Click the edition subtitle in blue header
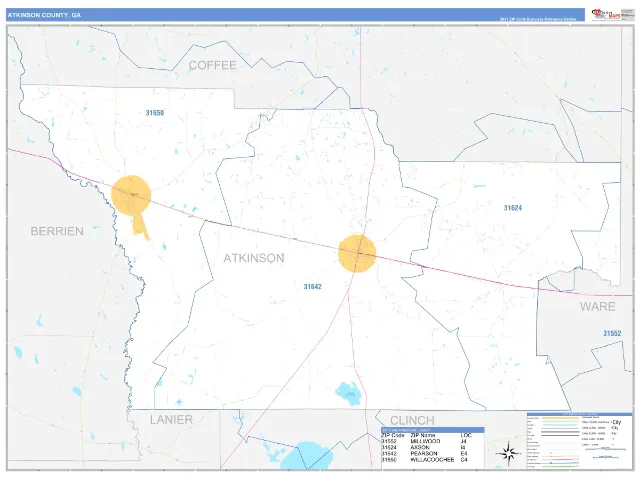The width and height of the screenshot is (640, 480). point(538,19)
